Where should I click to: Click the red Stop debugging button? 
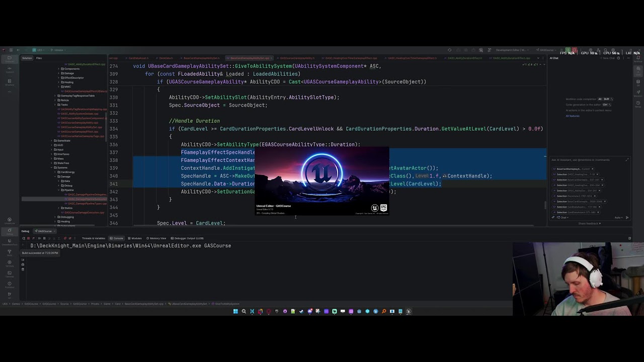tap(574, 50)
